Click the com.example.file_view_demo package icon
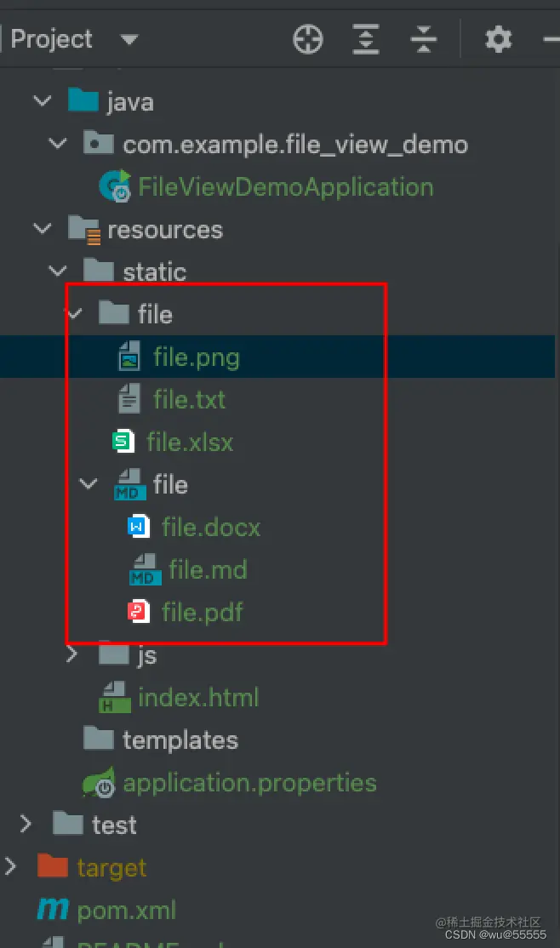 (x=98, y=143)
